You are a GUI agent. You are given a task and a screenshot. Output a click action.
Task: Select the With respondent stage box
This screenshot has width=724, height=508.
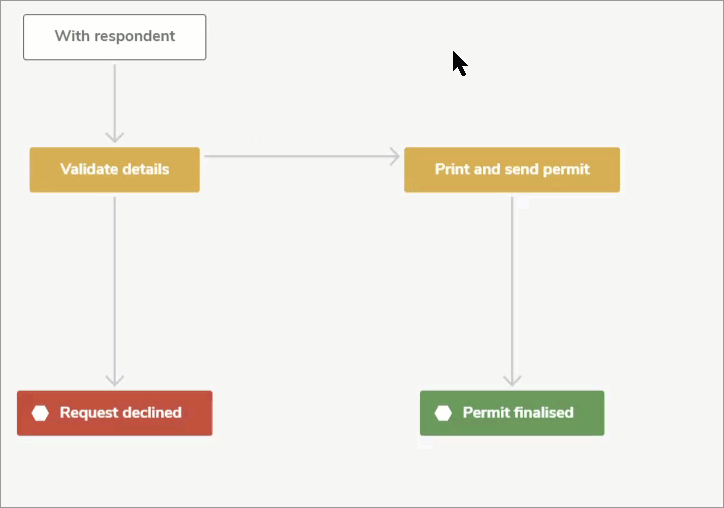pos(115,37)
